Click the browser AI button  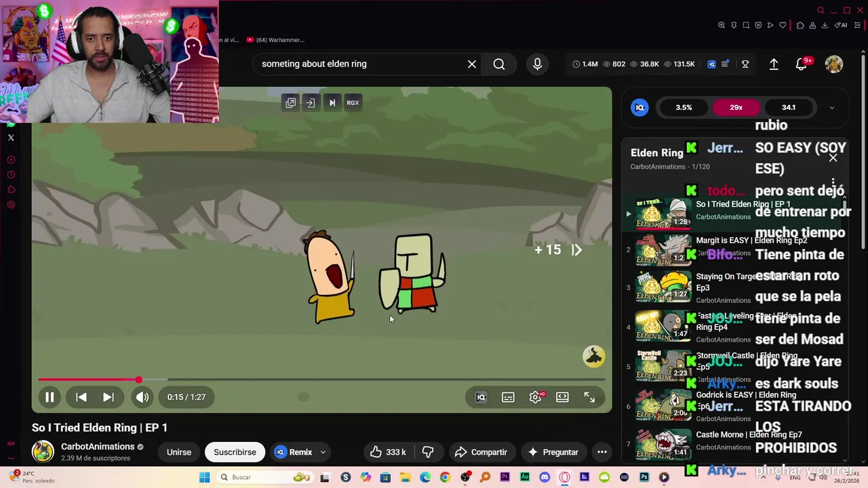(842, 25)
